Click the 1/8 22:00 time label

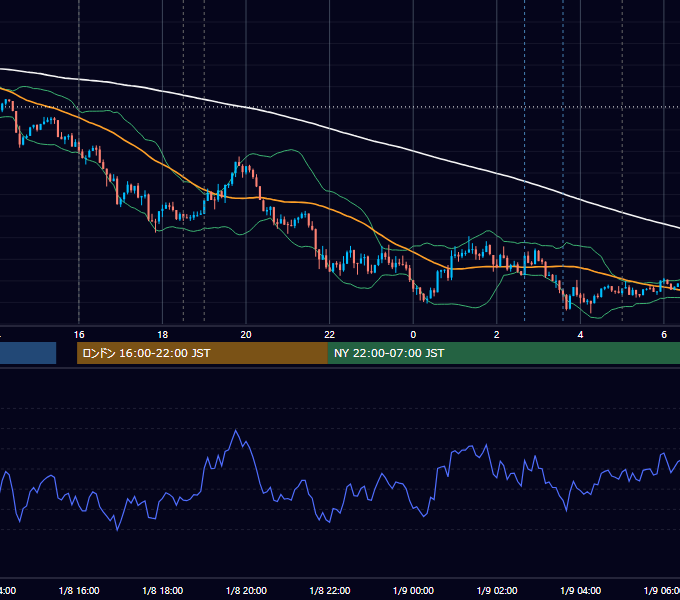[330, 590]
